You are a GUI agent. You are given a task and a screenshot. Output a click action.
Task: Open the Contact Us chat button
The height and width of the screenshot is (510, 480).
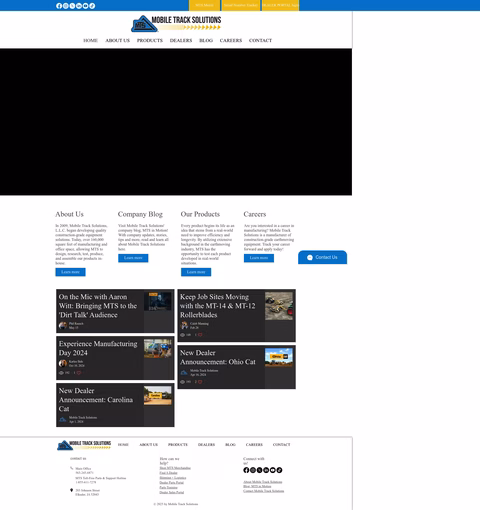(x=322, y=257)
